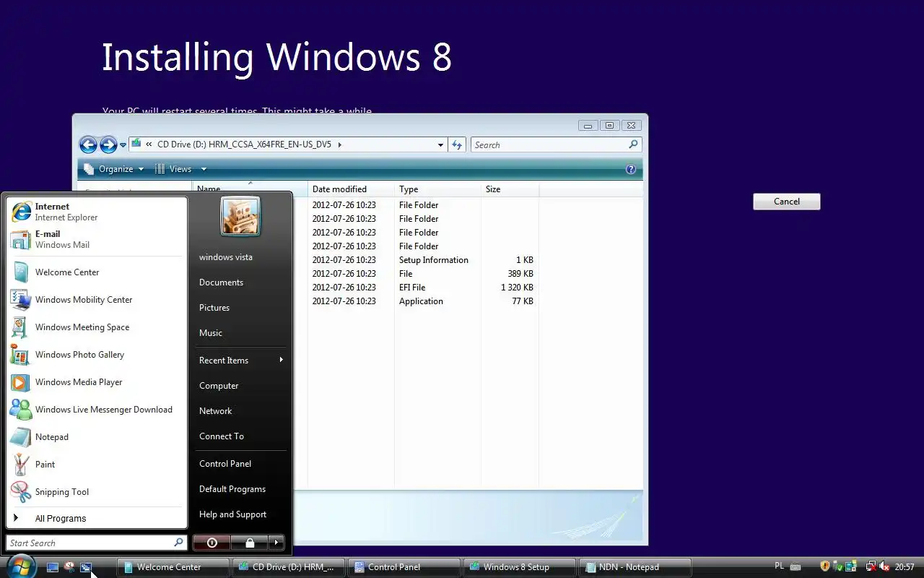Image resolution: width=924 pixels, height=578 pixels.
Task: Expand All Programs list
Action: point(97,518)
